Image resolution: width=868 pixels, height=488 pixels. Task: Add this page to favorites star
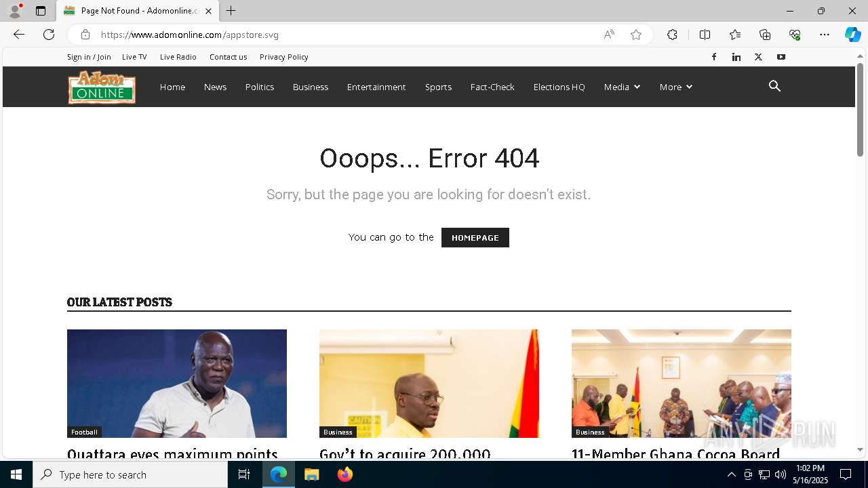[x=636, y=35]
